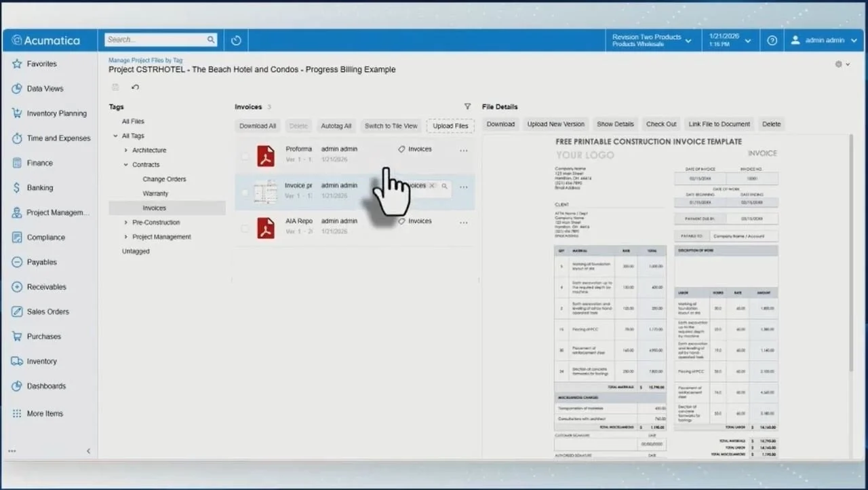
Task: Click the magnifier icon in the search bar
Action: click(x=211, y=39)
